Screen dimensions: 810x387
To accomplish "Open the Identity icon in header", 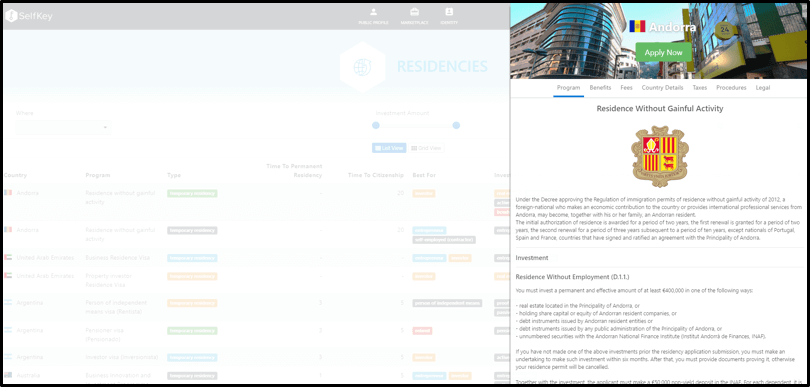I will [x=449, y=12].
